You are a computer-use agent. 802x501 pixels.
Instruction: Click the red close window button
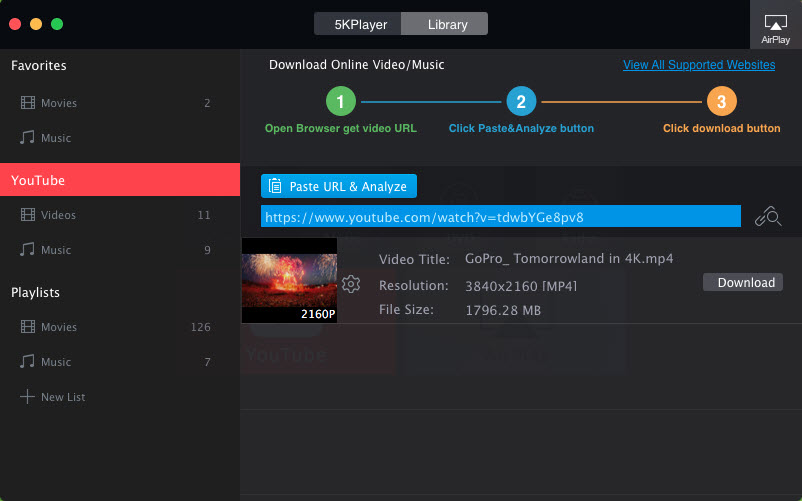pos(15,24)
